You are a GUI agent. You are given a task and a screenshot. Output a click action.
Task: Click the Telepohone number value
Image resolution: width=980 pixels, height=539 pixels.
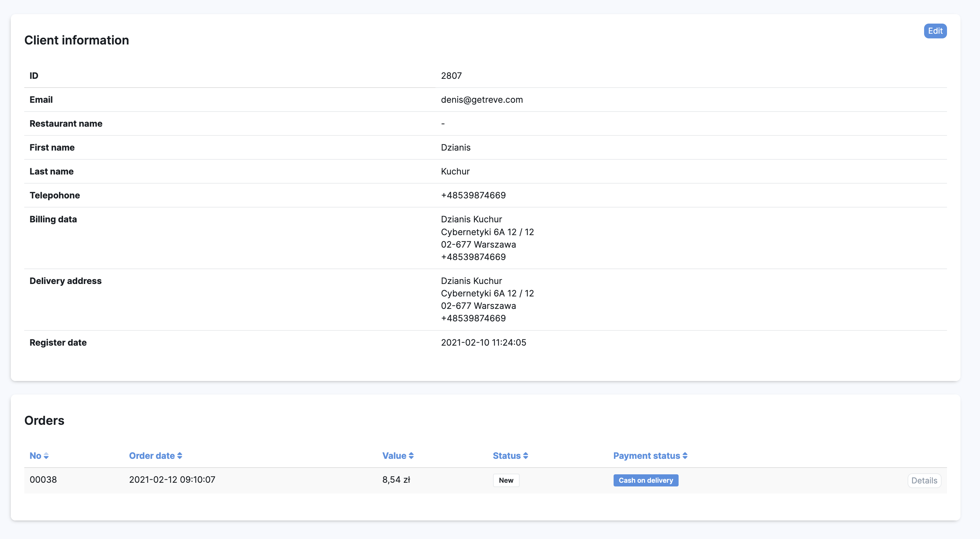pyautogui.click(x=473, y=195)
